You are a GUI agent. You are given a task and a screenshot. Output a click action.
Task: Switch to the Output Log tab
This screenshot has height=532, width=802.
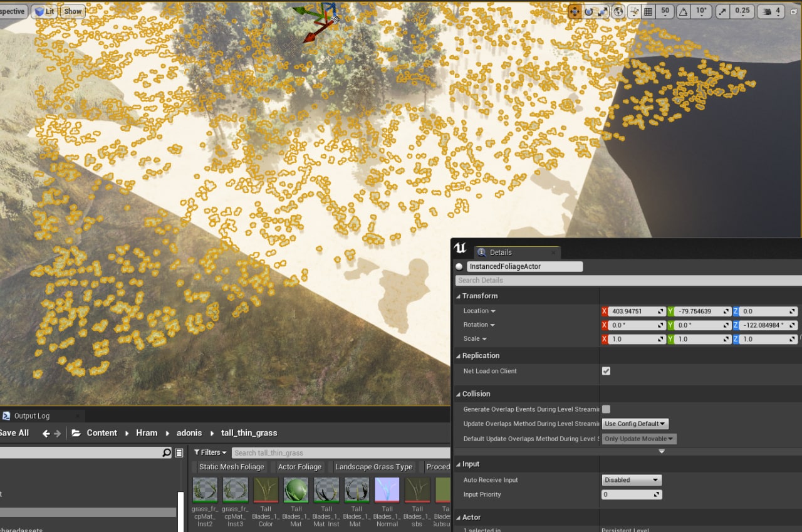point(31,416)
